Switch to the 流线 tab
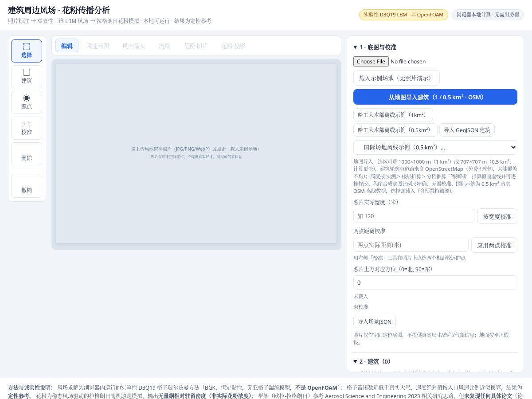 164,46
